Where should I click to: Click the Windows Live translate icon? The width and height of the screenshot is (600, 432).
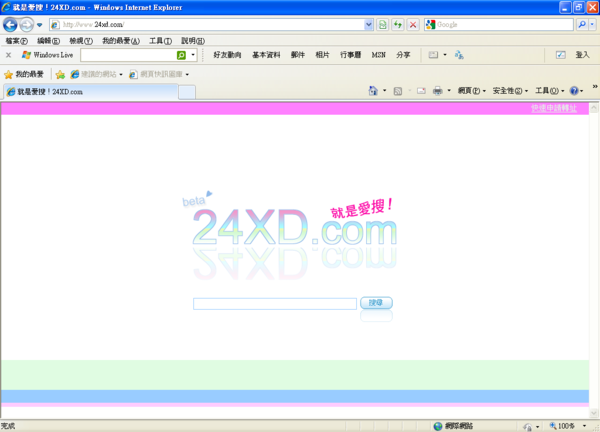[x=459, y=55]
